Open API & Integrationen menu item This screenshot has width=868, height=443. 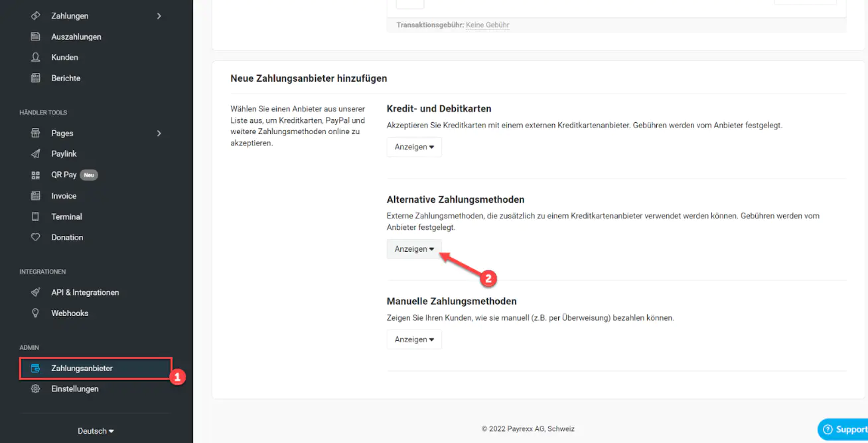pos(85,292)
